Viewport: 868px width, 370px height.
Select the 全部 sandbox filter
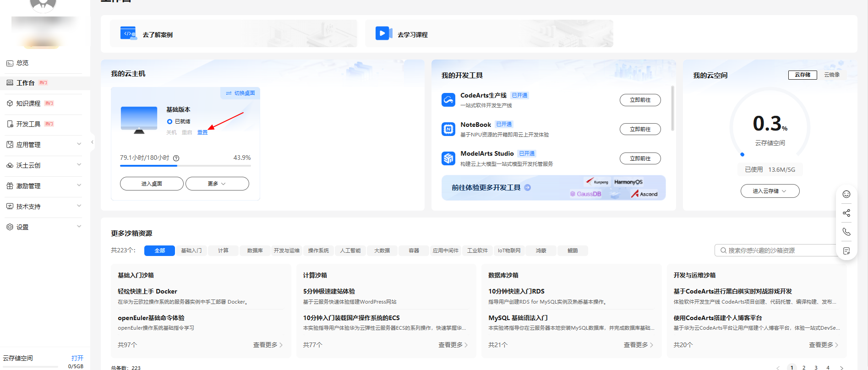pos(159,250)
